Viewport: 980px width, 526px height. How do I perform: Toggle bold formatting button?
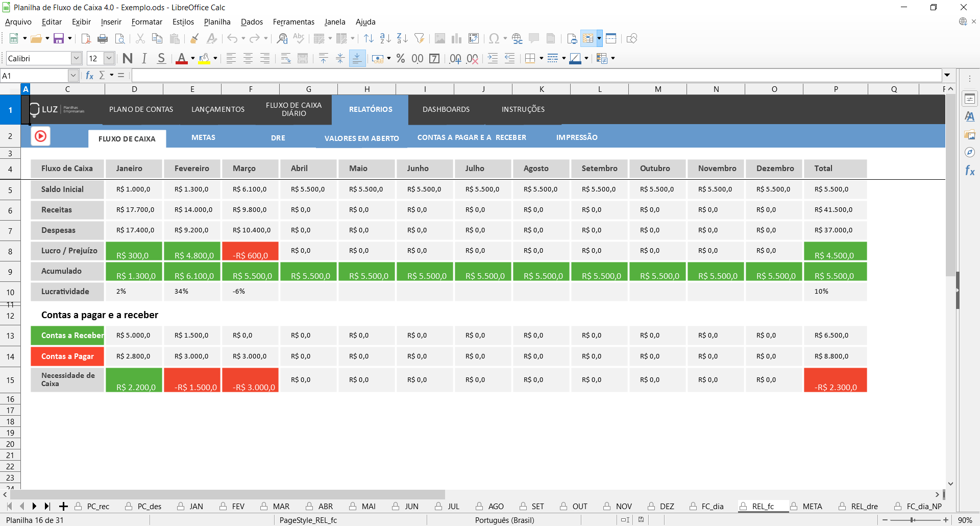click(x=128, y=59)
